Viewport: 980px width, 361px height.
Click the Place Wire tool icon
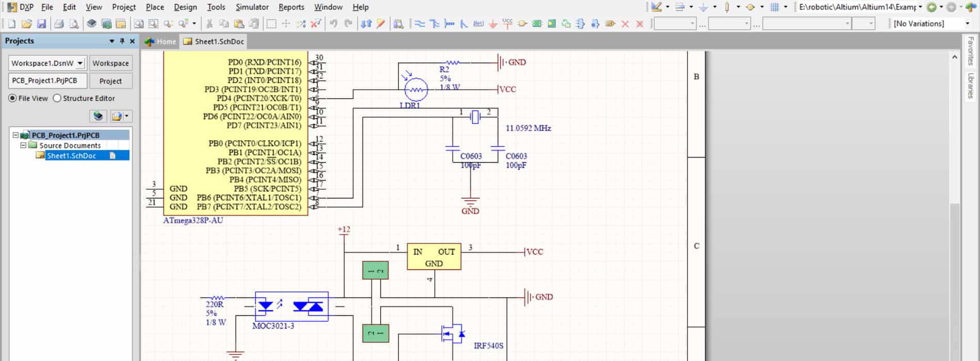420,24
